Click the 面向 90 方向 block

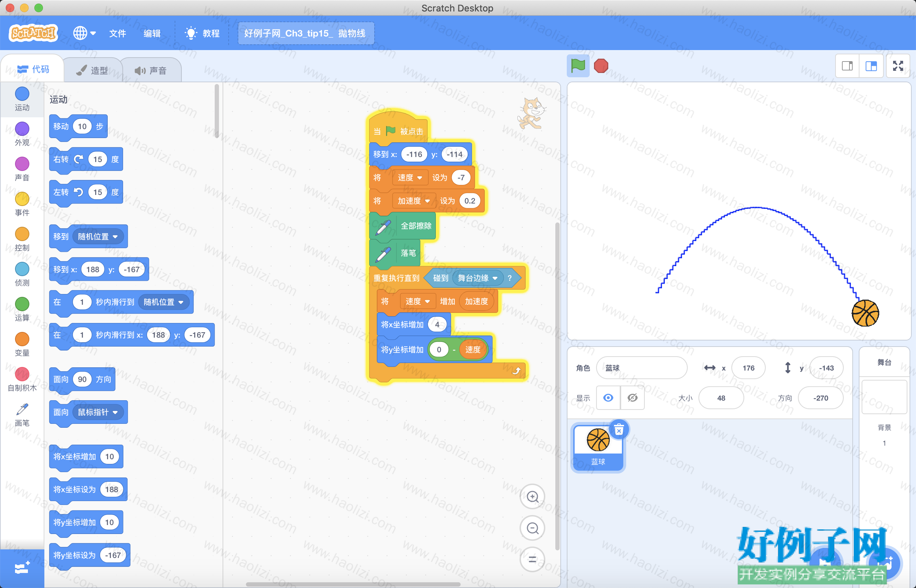pos(82,379)
